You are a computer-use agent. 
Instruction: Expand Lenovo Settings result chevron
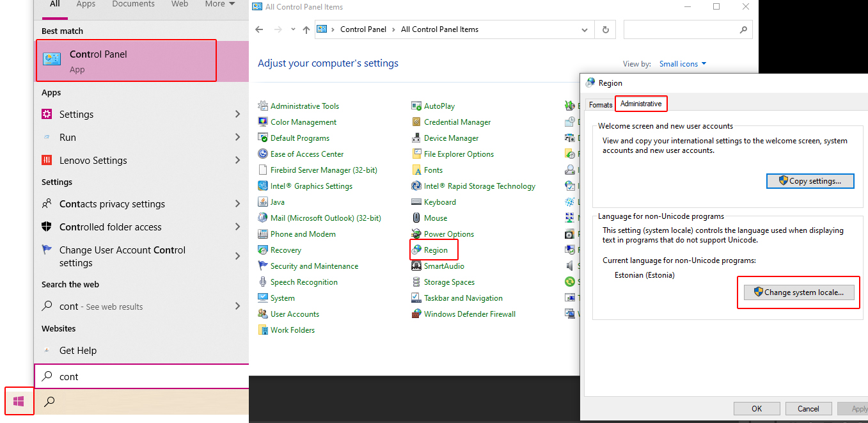(x=237, y=160)
